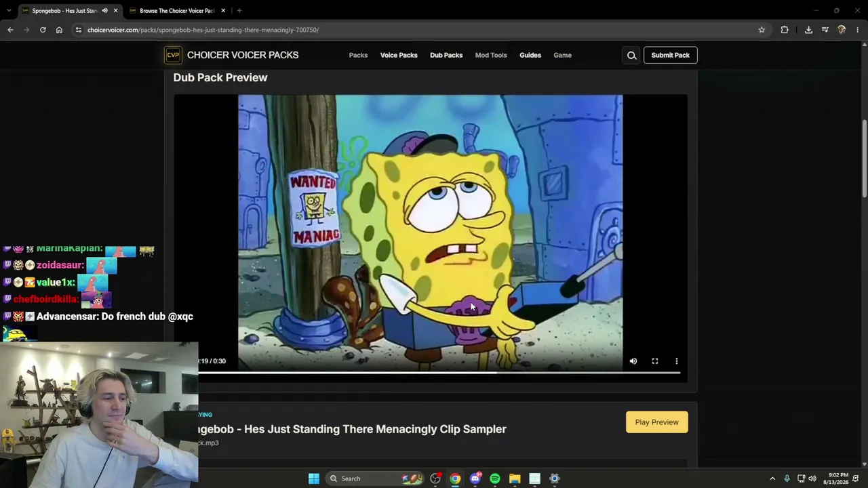The width and height of the screenshot is (868, 488).
Task: Seek within the video progress bar
Action: coord(439,372)
